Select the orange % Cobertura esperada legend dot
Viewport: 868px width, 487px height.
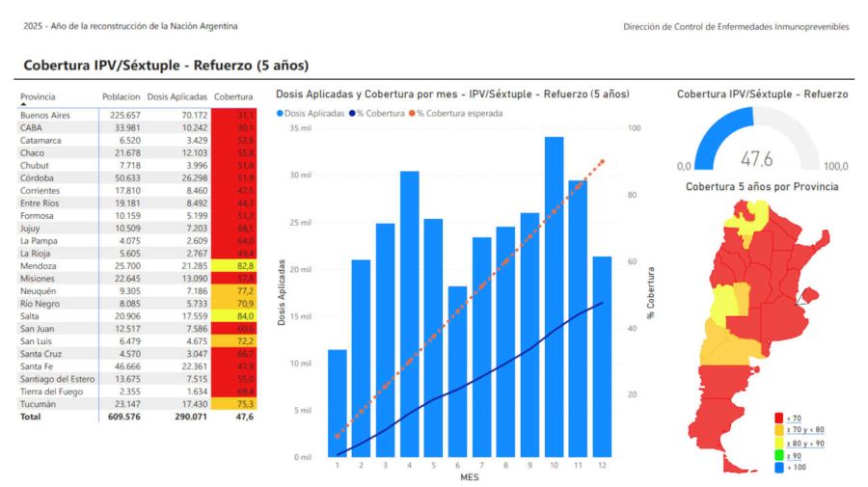point(412,114)
